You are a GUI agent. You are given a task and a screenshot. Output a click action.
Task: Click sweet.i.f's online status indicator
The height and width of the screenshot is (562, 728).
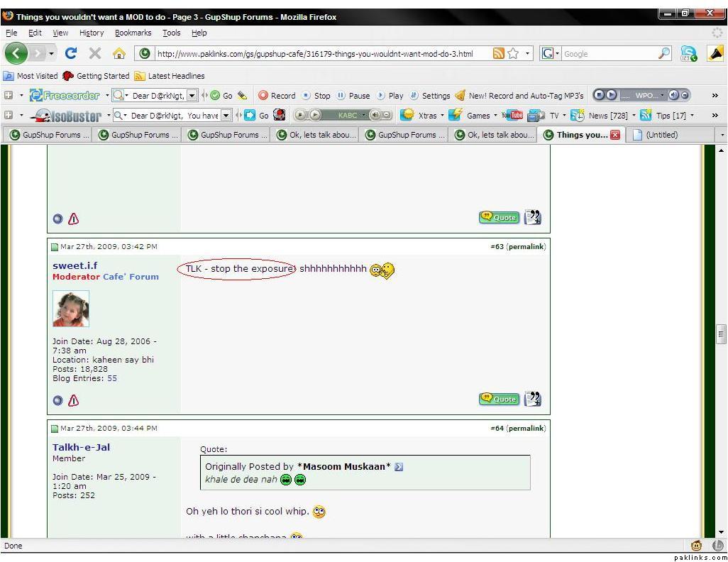(x=58, y=401)
